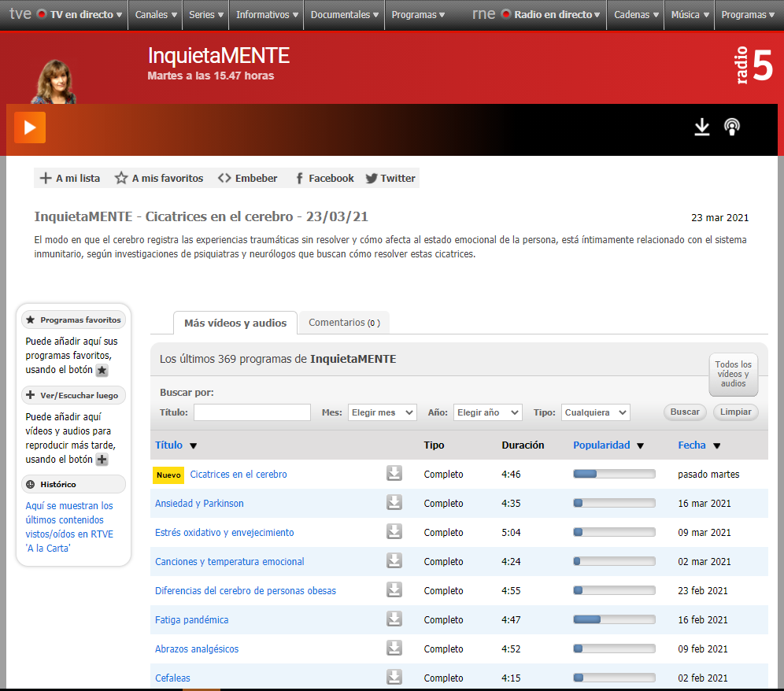Click the Buscar button
This screenshot has height=691, width=784.
(x=685, y=412)
